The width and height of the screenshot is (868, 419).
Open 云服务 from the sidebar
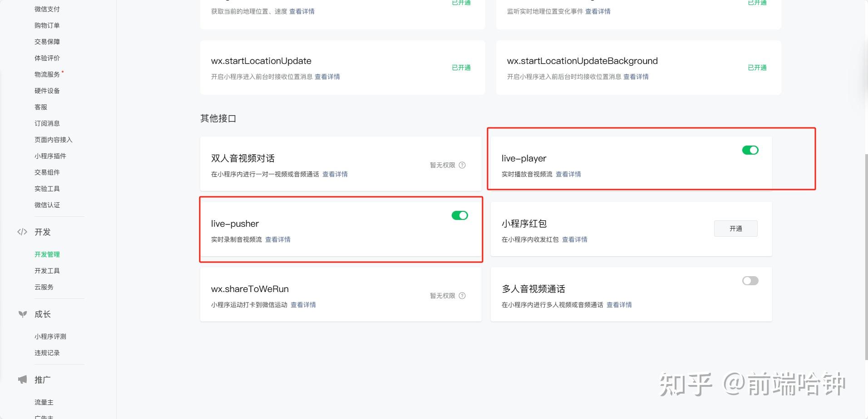coord(44,287)
